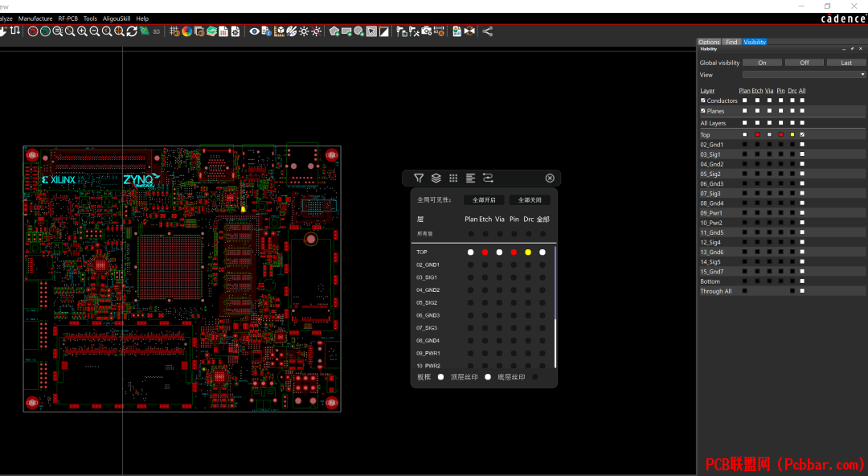Click the add rectangle icon
This screenshot has width=868, height=476.
[346, 31]
